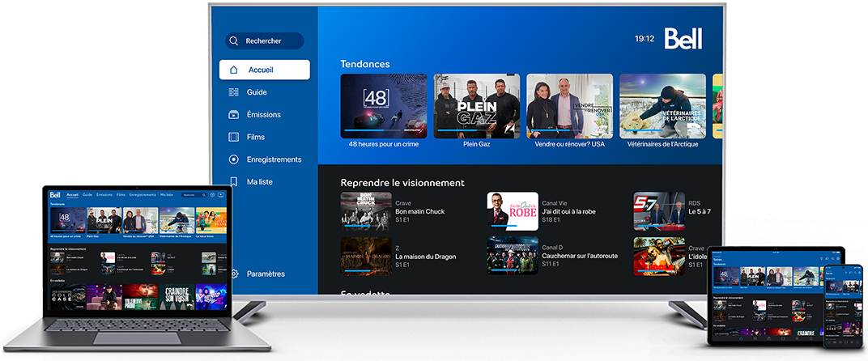
Task: Select the Accueil home icon on the TV
Action: coord(234,70)
